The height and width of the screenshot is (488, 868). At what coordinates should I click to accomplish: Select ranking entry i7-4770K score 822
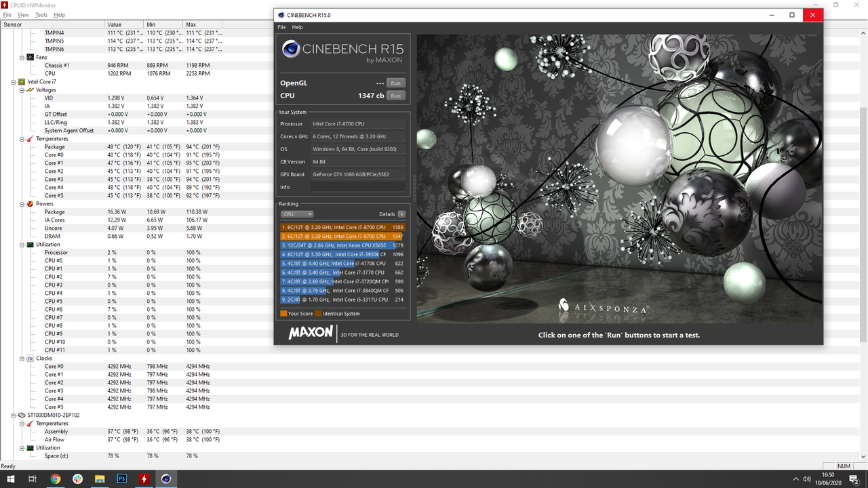pyautogui.click(x=343, y=263)
